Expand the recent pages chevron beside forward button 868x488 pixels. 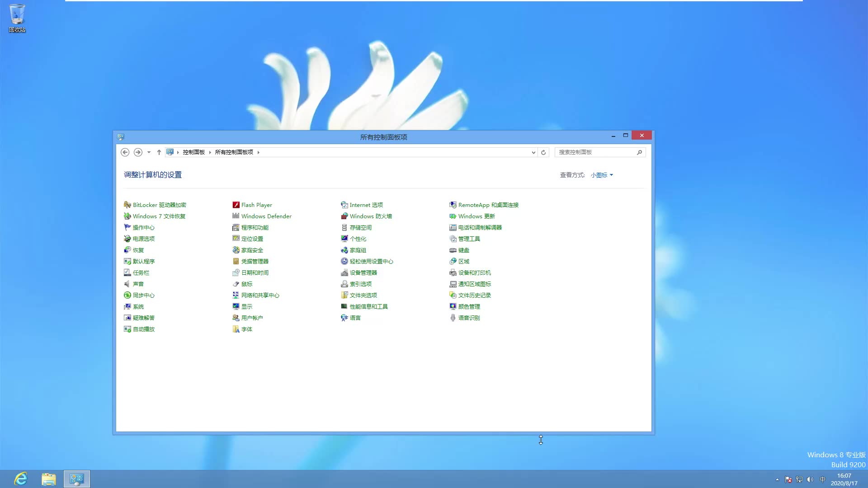[x=148, y=152]
